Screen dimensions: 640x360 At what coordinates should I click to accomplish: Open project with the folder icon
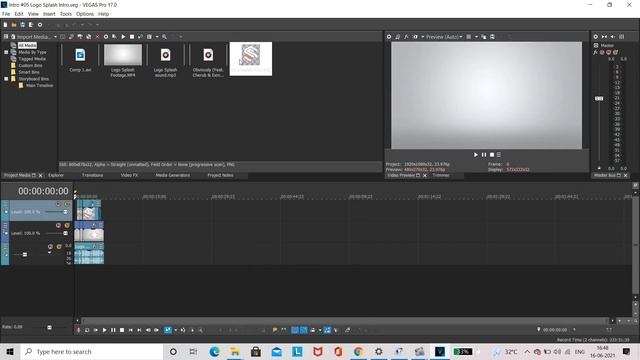[x=14, y=25]
